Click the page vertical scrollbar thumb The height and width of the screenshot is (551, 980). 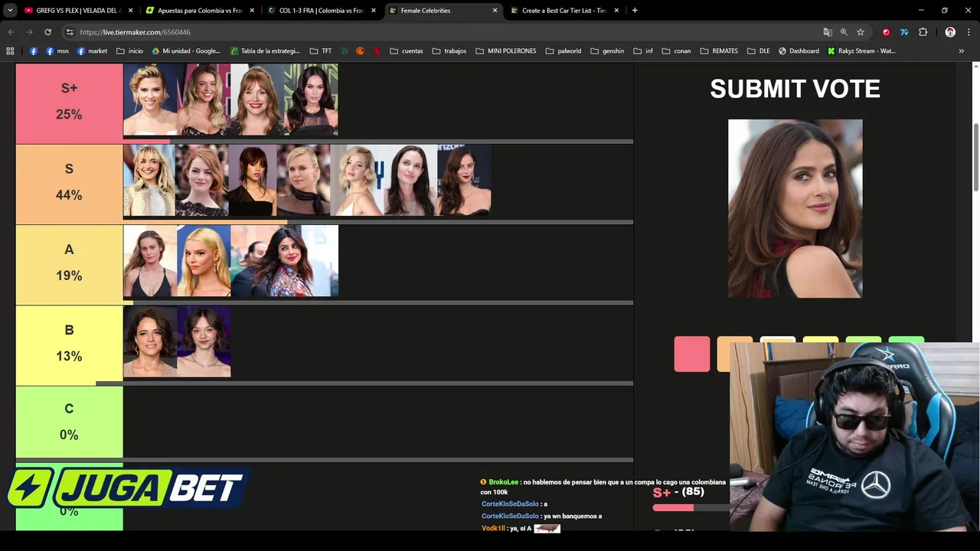click(x=975, y=157)
